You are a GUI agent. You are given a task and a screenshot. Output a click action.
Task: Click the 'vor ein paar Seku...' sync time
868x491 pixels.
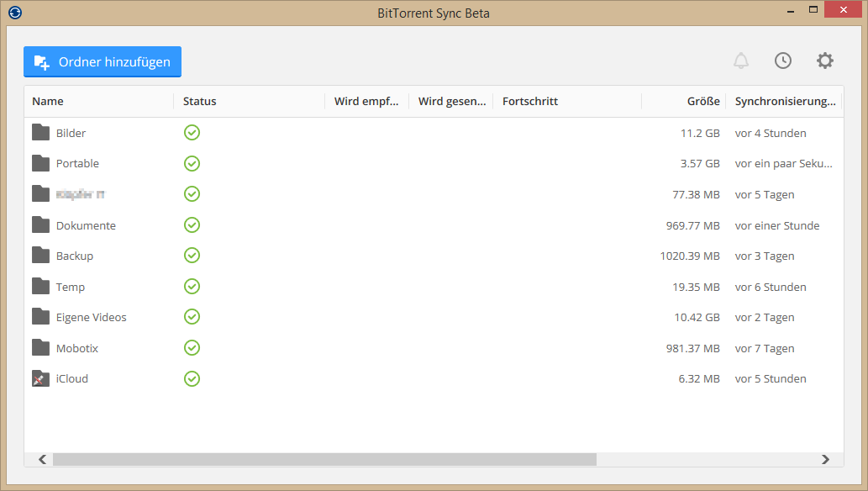tap(784, 163)
